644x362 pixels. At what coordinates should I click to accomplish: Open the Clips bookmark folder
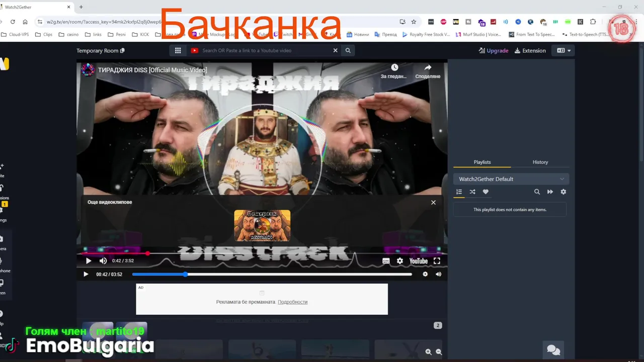(44, 35)
